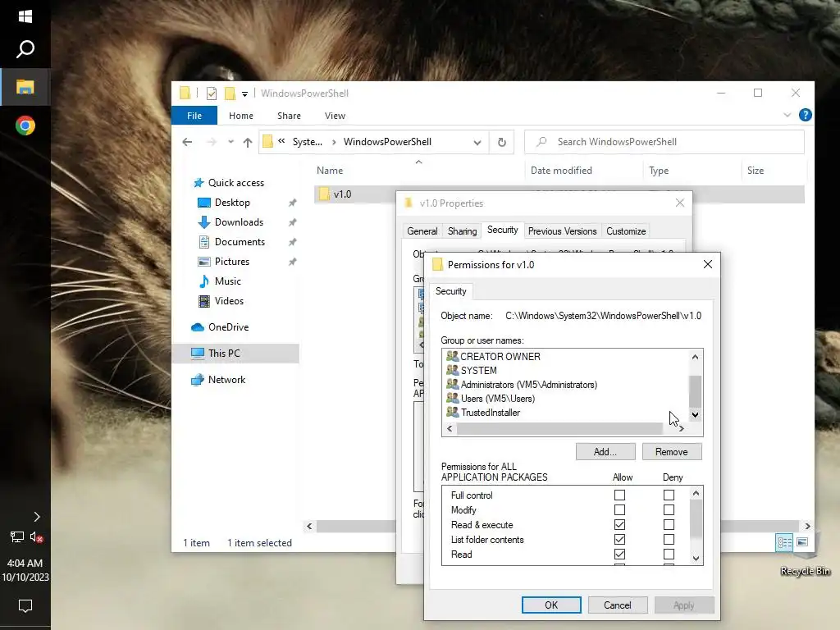Viewport: 840px width, 630px height.
Task: Click Explorer title bar properties checkmark icon
Action: 212,94
